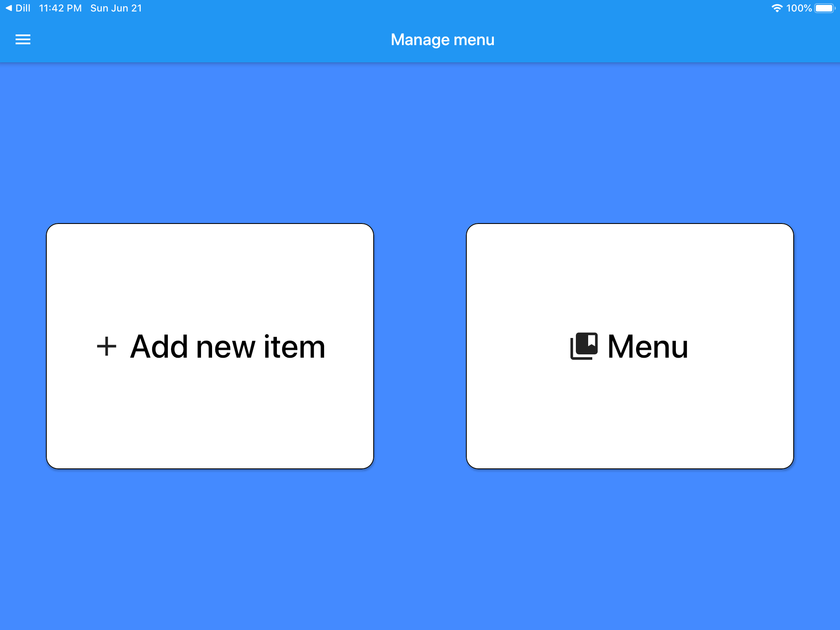The width and height of the screenshot is (840, 630).
Task: Tap the battery indicator icon
Action: coord(824,8)
